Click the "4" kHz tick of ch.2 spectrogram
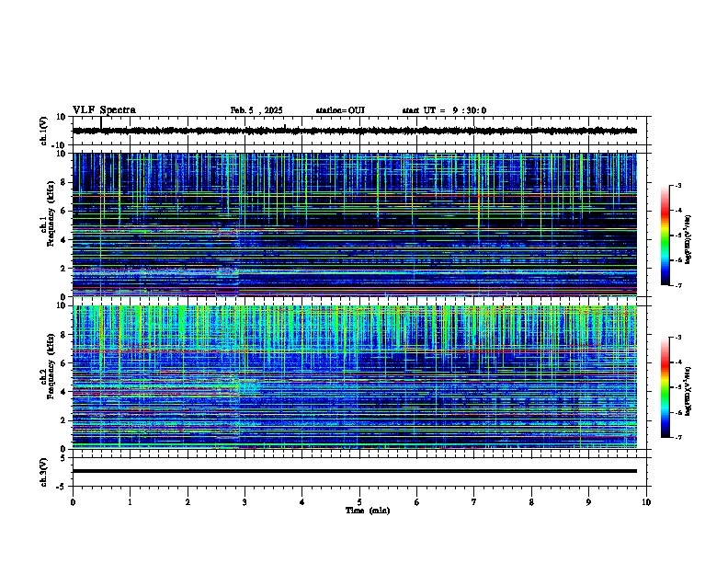The image size is (728, 563). click(x=63, y=392)
